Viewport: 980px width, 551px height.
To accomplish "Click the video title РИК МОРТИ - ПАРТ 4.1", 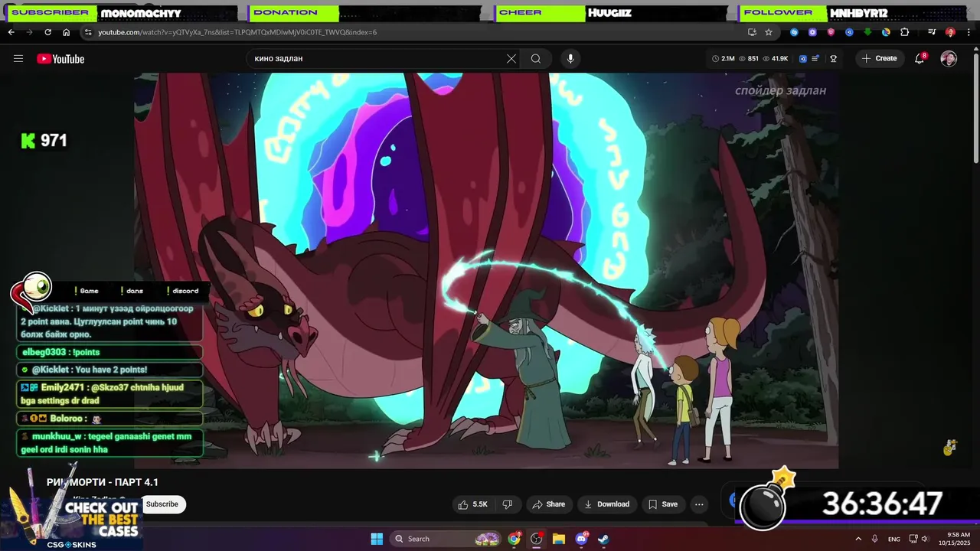I will pos(103,482).
